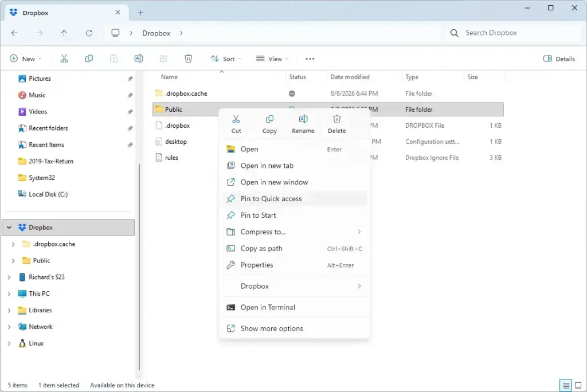587x392 pixels.
Task: Expand This PC node
Action: [9, 293]
